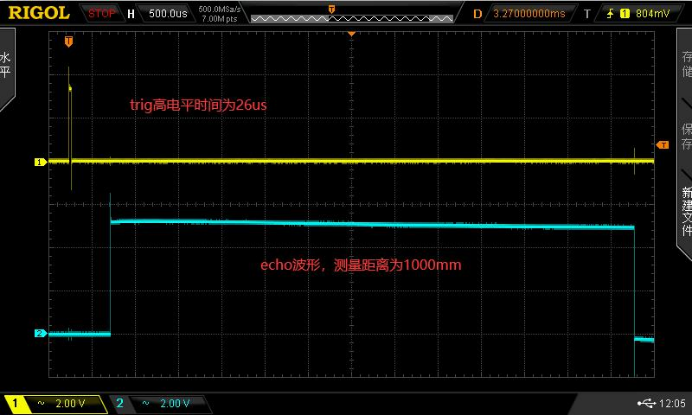Click the 7.00M pts memory depth readout
Screen dimensions: 693x415
tap(219, 19)
